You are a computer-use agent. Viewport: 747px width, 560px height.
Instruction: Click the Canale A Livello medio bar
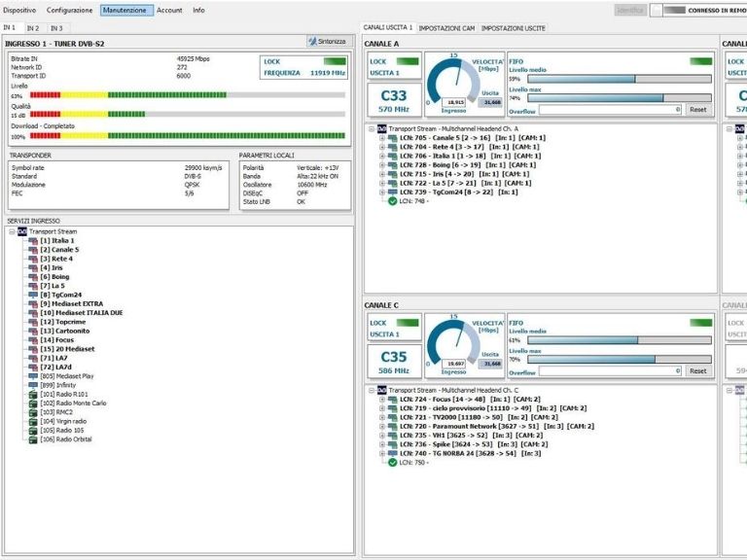(620, 79)
